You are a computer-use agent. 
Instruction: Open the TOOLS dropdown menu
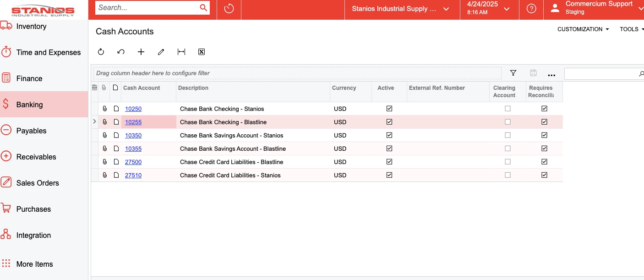click(632, 29)
